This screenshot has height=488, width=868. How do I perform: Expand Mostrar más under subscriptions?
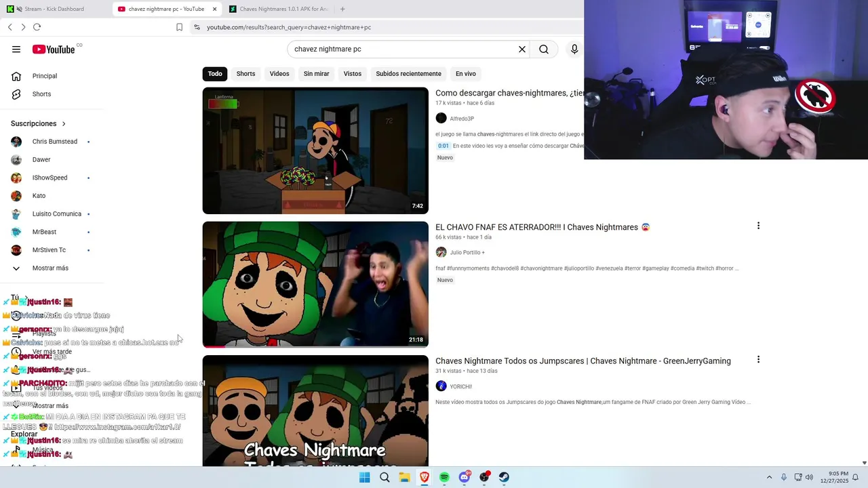52,268
